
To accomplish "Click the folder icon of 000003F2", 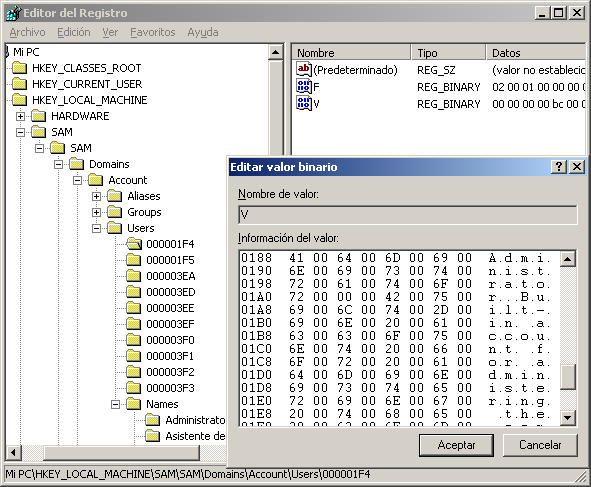I will point(133,372).
